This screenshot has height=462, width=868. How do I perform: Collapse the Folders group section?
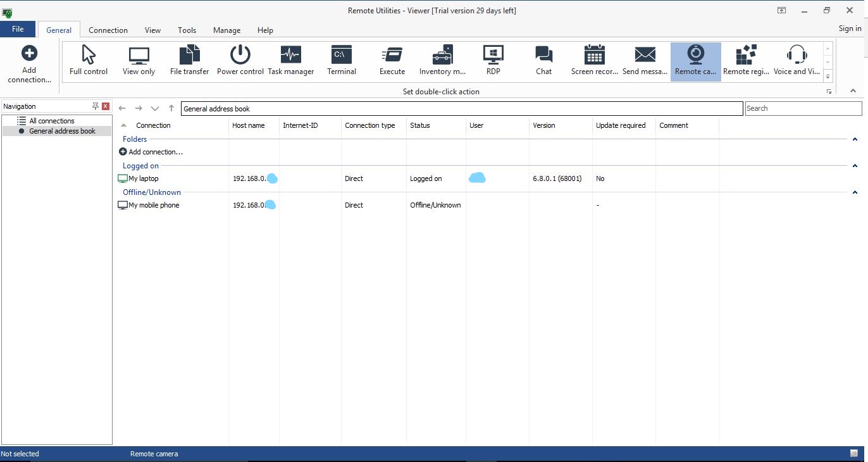coord(855,139)
